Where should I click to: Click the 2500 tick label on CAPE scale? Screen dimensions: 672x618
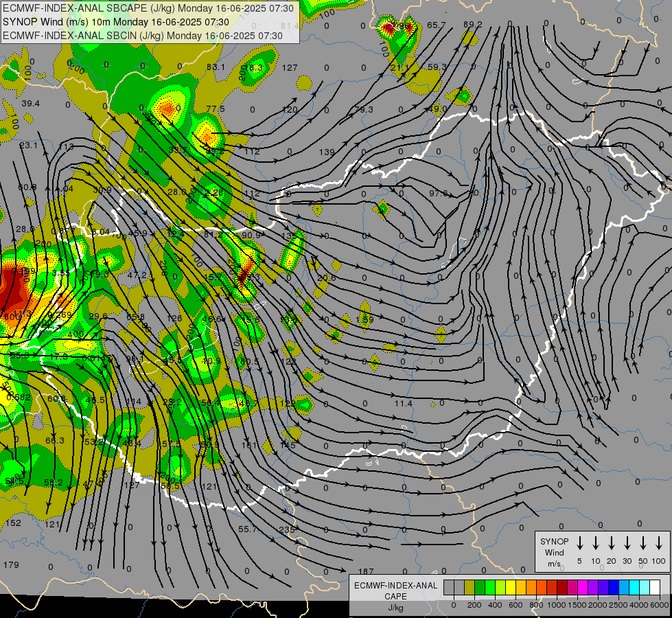point(618,605)
